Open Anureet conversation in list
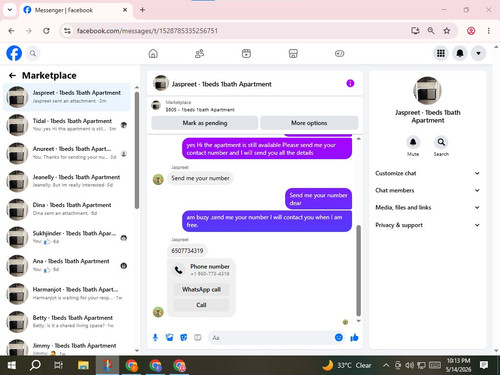This screenshot has height=375, width=500. (x=67, y=153)
